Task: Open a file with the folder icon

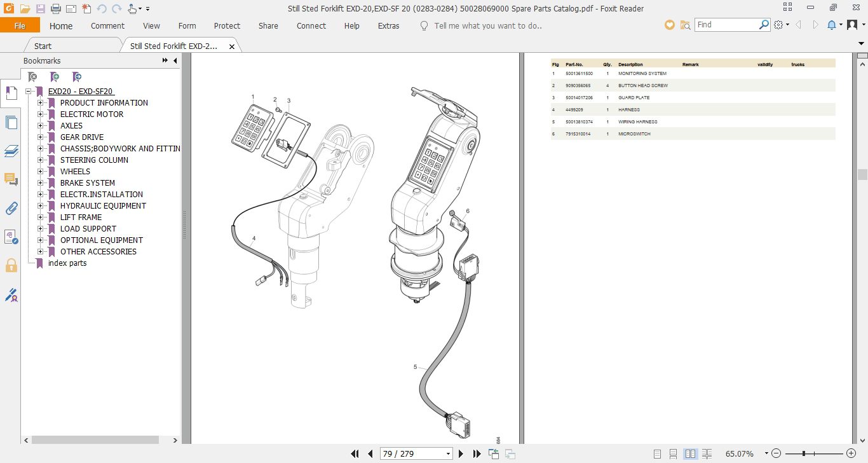Action: 25,9
